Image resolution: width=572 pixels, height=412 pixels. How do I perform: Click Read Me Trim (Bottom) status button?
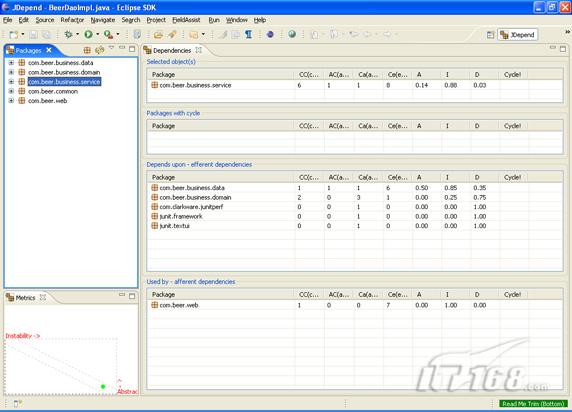point(533,404)
